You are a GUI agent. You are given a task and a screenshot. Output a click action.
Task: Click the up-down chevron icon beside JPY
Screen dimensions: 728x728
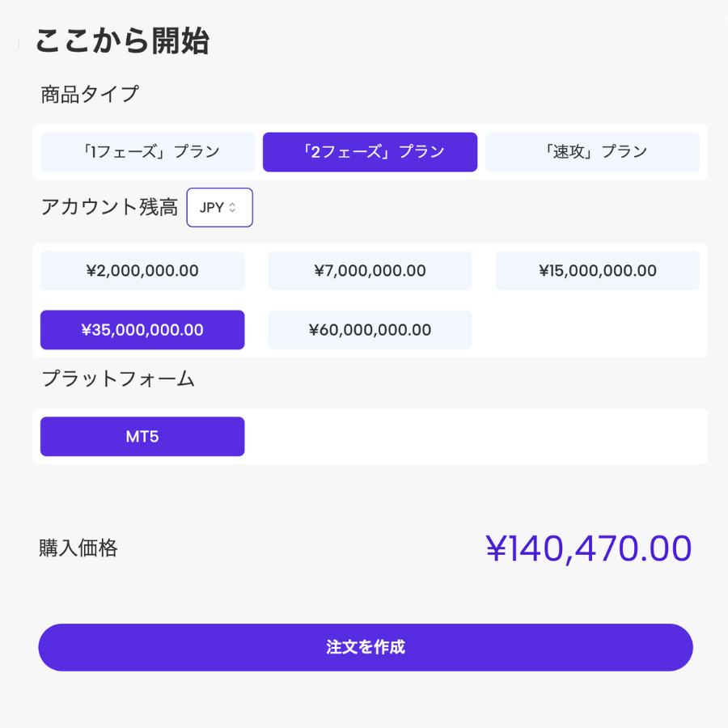pos(233,208)
